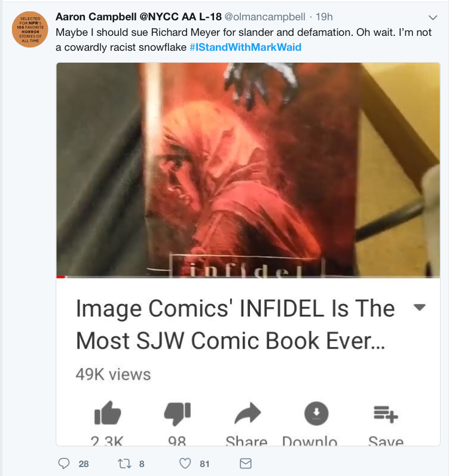This screenshot has height=476, width=449.
Task: Open the #IStandWithMarkWaid hashtag
Action: click(246, 47)
